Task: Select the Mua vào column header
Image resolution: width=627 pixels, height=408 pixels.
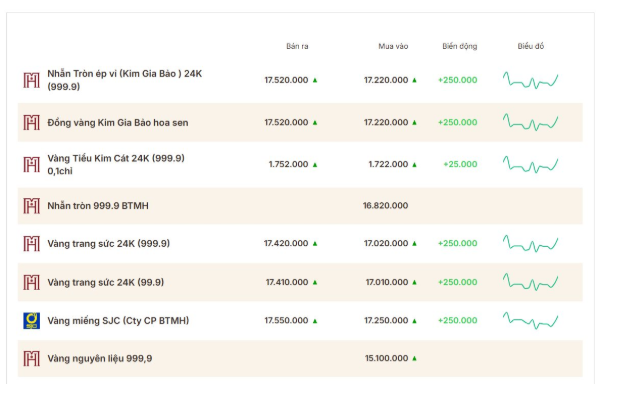Action: [x=393, y=46]
